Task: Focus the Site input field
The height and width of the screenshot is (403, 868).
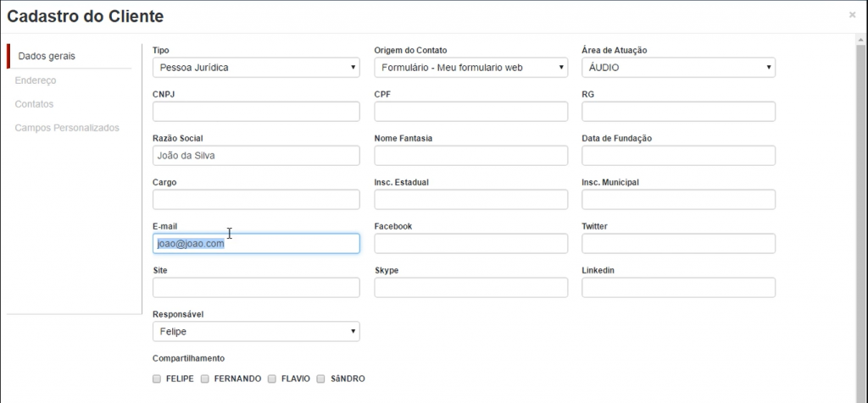Action: click(x=256, y=288)
